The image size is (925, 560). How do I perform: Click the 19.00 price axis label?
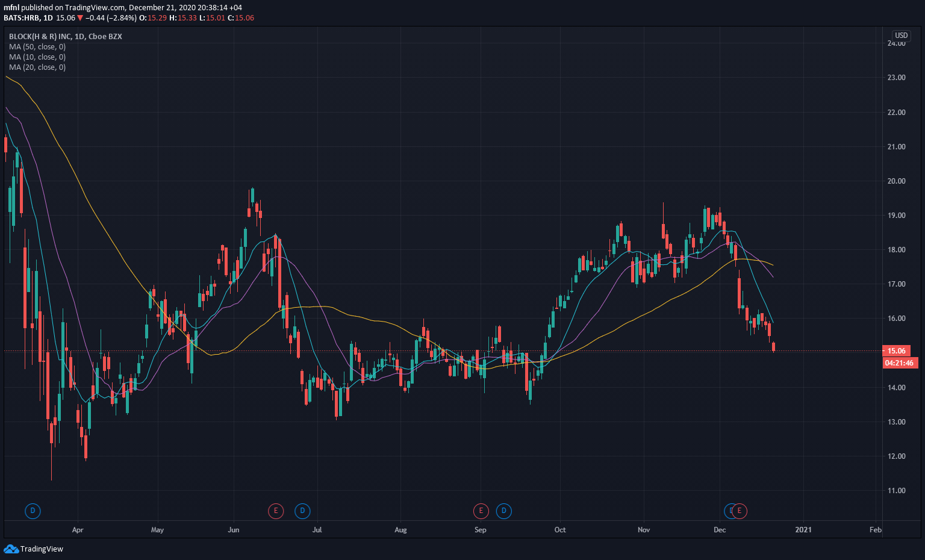coord(897,216)
